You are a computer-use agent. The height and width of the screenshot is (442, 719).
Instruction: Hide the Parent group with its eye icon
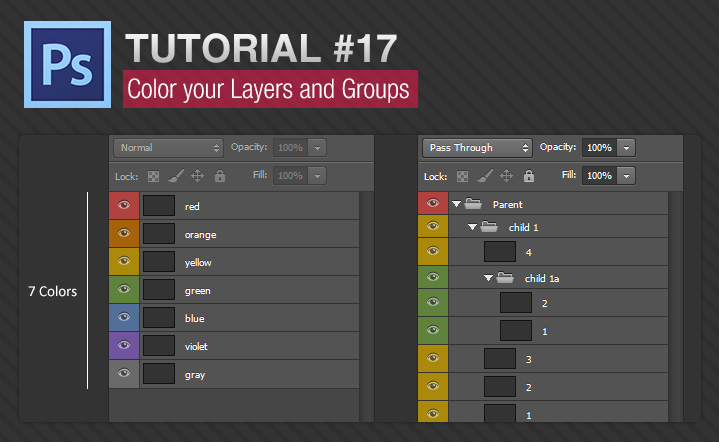pyautogui.click(x=433, y=203)
